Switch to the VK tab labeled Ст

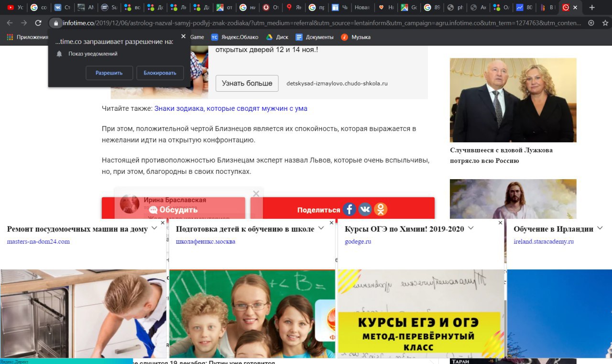click(62, 8)
